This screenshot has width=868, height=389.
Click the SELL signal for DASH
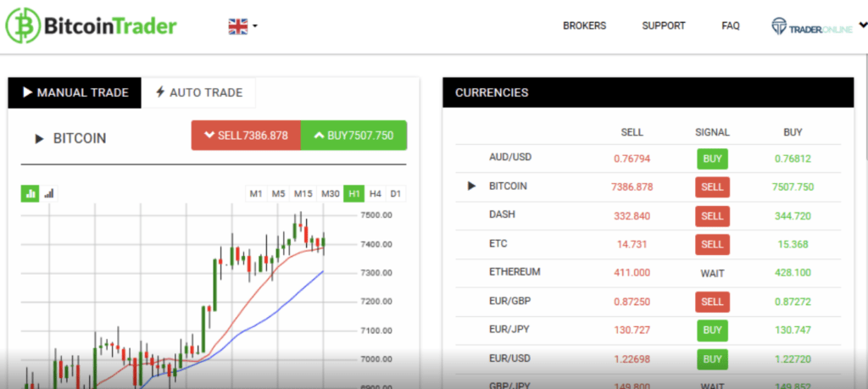(712, 216)
